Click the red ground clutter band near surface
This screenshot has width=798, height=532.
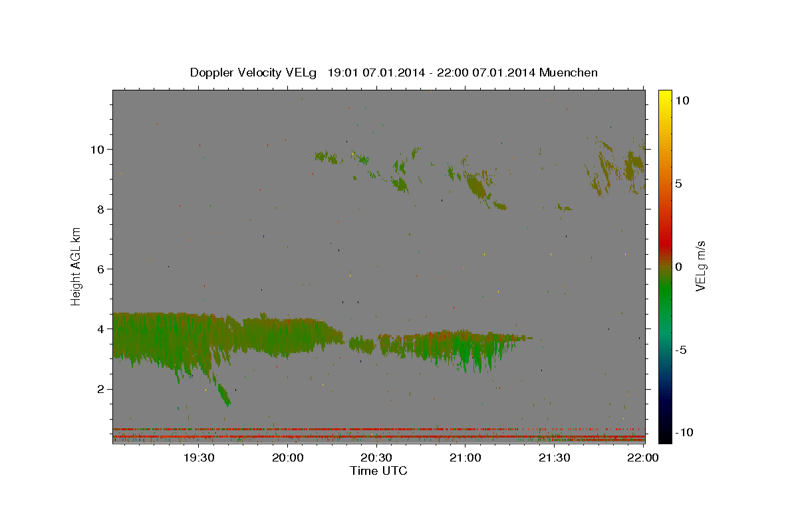[378, 436]
